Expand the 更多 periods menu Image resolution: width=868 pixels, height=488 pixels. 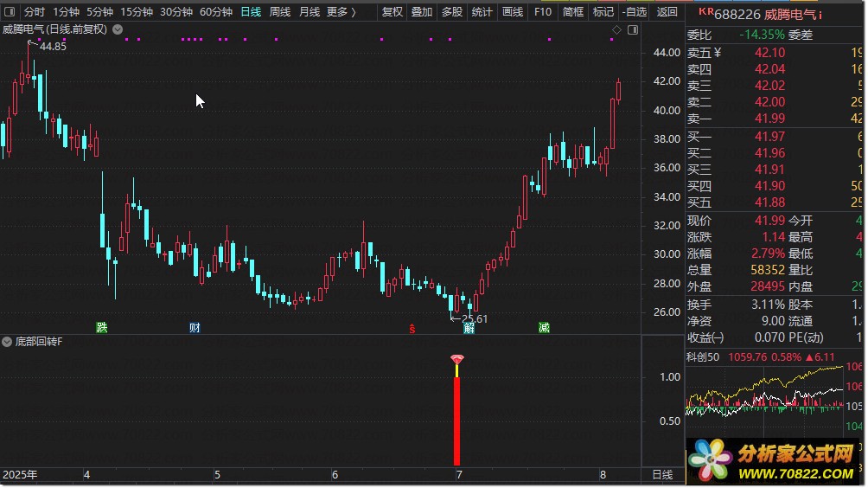pos(341,11)
